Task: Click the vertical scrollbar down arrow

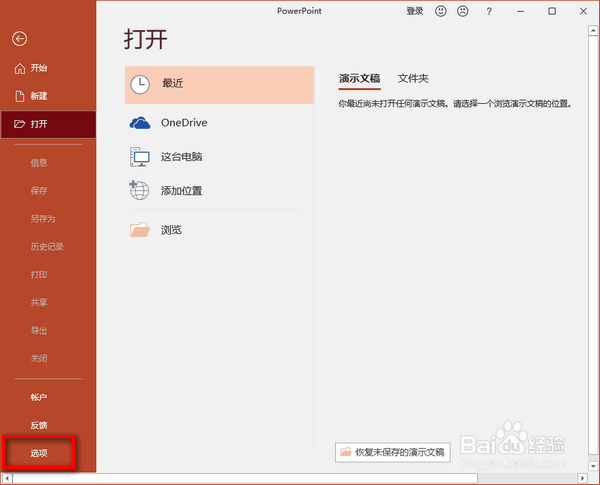Action: pyautogui.click(x=593, y=466)
